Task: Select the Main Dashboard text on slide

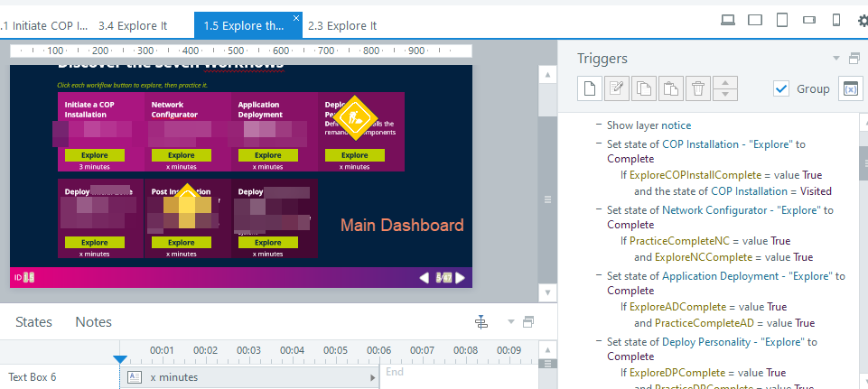Action: [x=402, y=226]
